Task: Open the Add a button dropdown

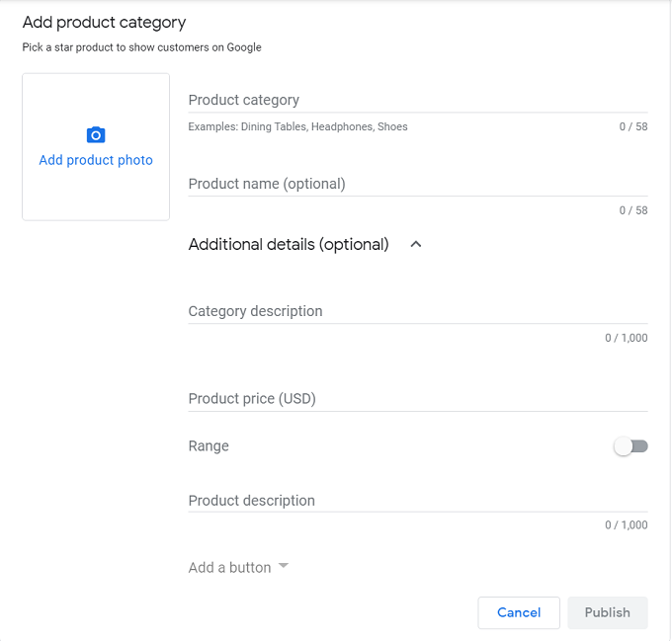Action: [238, 567]
